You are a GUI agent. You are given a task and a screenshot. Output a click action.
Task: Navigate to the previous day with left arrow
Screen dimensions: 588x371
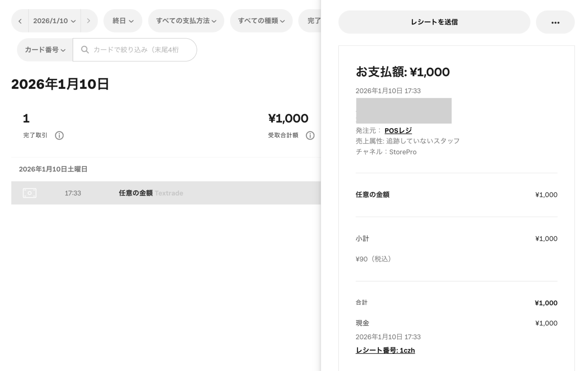[x=20, y=21]
